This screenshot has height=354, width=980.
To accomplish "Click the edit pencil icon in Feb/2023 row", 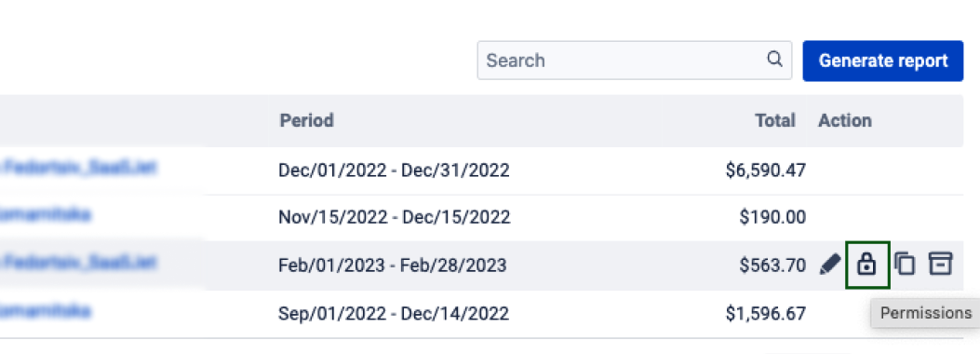I will coord(830,265).
